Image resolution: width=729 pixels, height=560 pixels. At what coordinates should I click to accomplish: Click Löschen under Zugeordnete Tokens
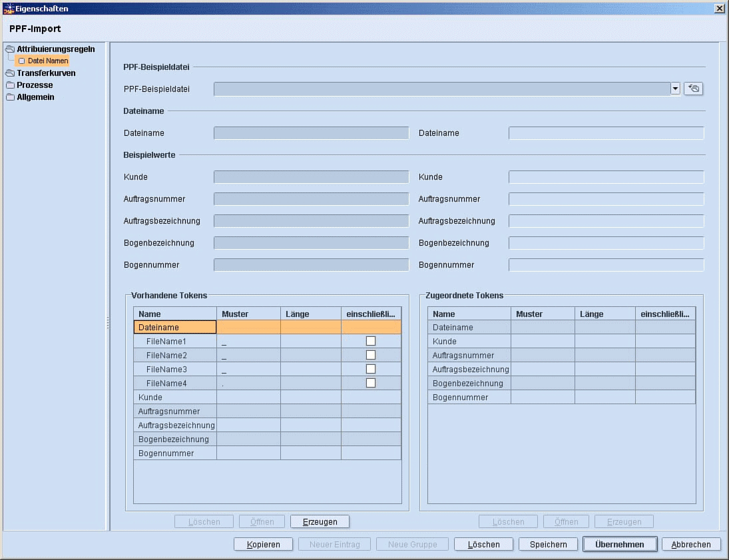click(508, 521)
